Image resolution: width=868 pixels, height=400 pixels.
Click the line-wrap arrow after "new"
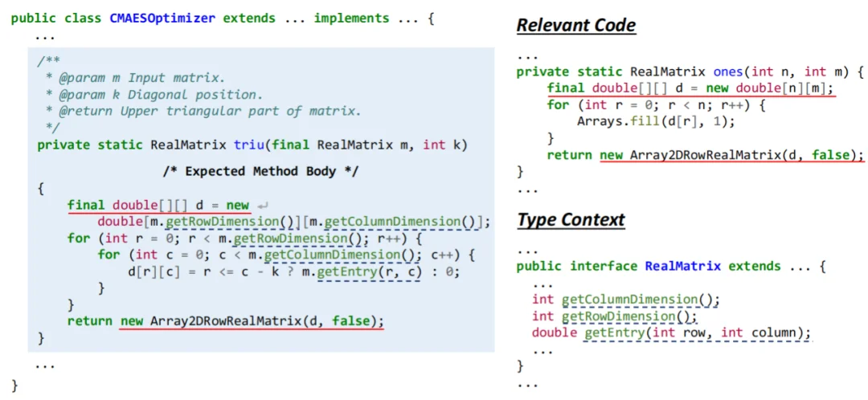tap(262, 206)
